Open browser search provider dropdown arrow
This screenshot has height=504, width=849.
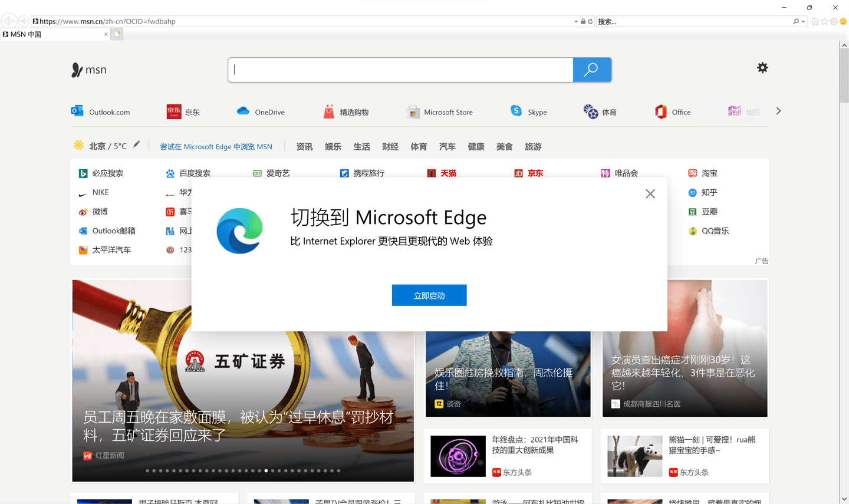click(803, 22)
